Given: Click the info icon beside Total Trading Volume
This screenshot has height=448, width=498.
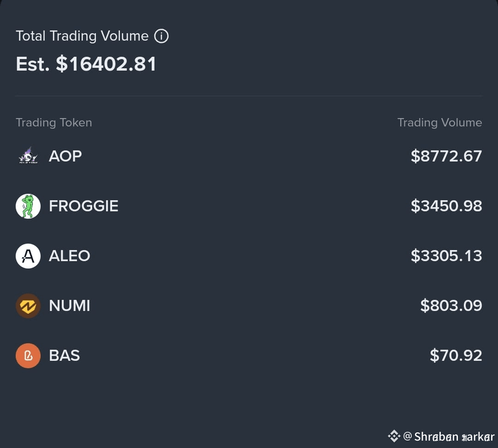Looking at the screenshot, I should tap(161, 36).
